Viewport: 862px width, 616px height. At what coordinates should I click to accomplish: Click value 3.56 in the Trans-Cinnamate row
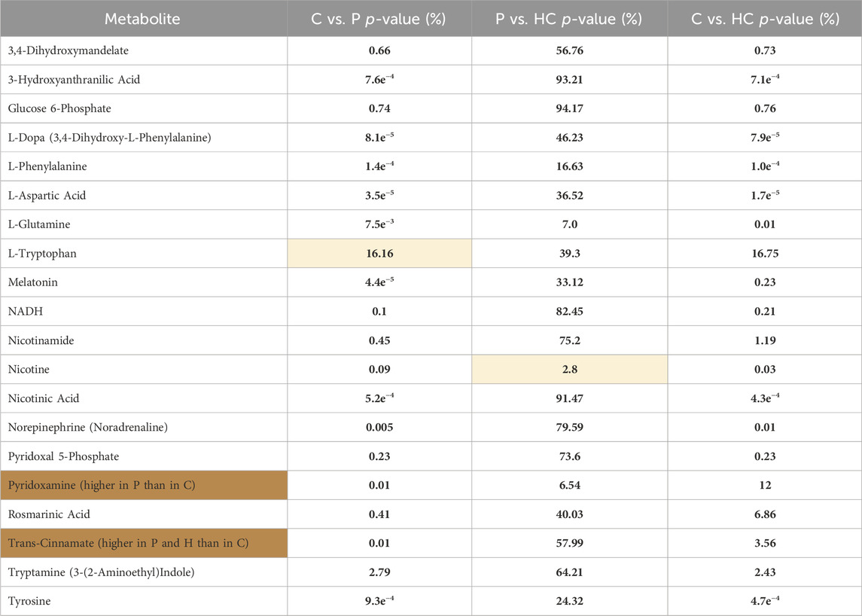(x=765, y=543)
